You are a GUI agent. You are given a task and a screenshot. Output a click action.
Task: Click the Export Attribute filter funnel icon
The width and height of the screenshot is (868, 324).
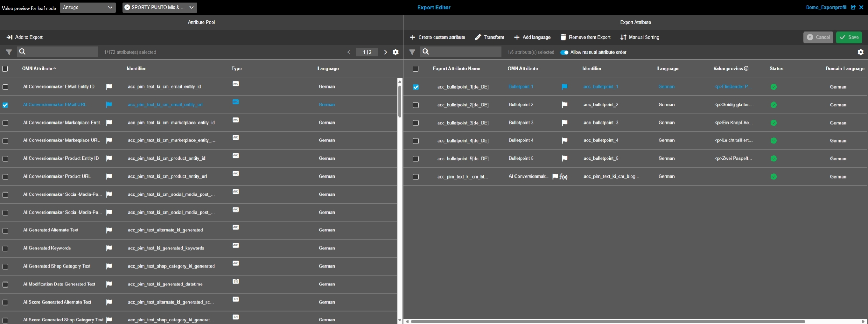(x=412, y=52)
